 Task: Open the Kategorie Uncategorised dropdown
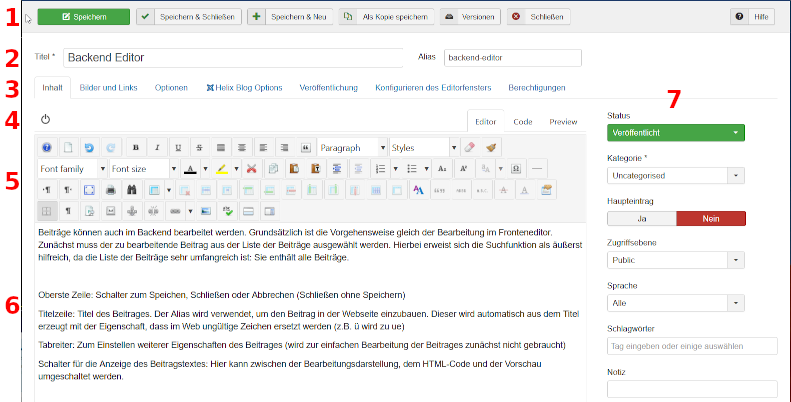click(x=676, y=176)
